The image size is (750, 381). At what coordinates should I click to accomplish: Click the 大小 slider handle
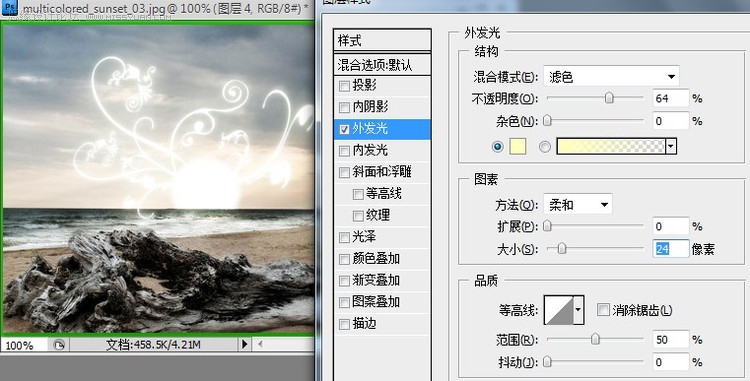tap(562, 248)
